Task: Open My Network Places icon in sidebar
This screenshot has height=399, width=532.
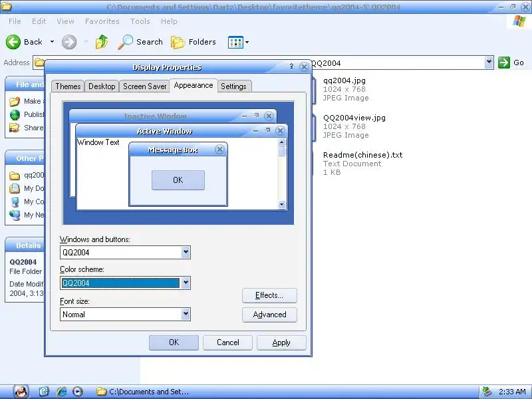Action: (15, 215)
